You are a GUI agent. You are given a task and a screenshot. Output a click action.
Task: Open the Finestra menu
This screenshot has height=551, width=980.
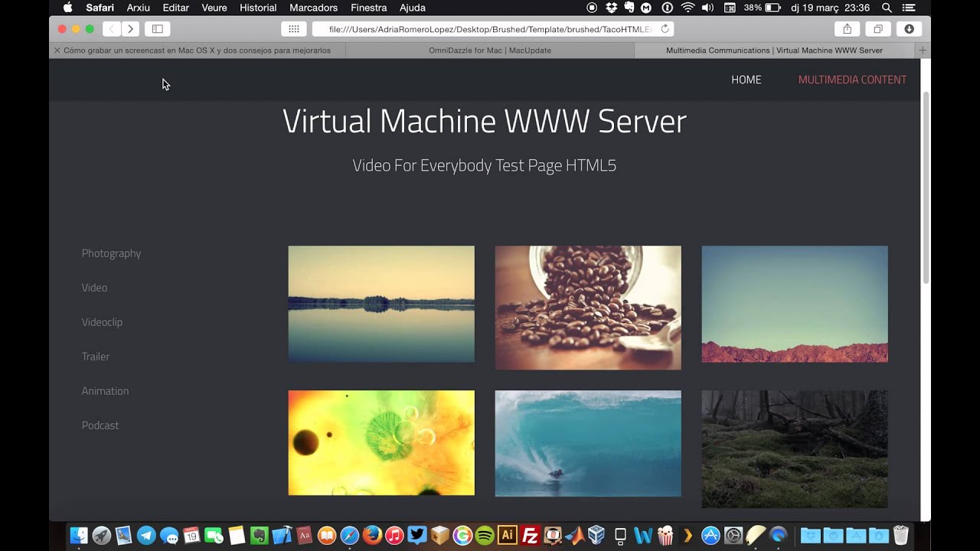(369, 8)
